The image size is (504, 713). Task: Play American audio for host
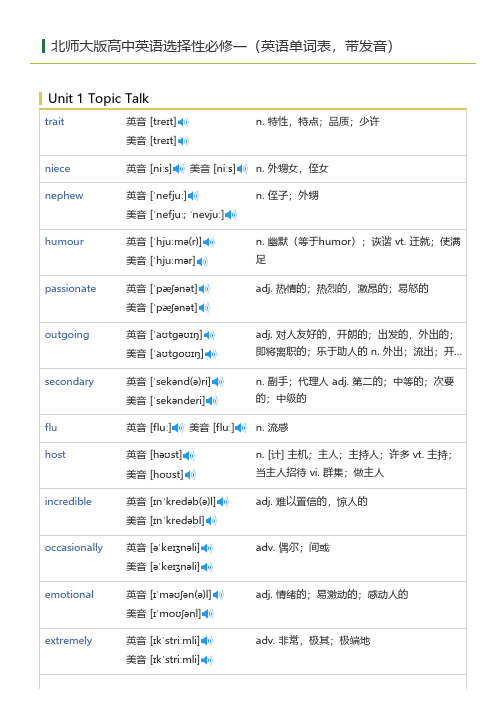[x=190, y=475]
